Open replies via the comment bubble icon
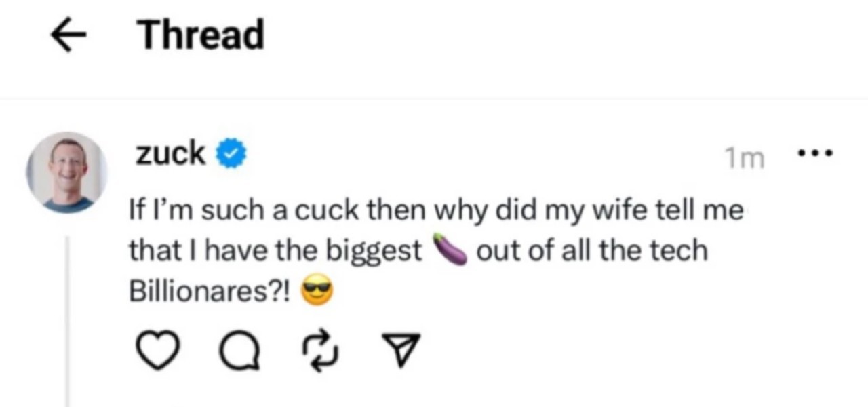 pyautogui.click(x=239, y=351)
